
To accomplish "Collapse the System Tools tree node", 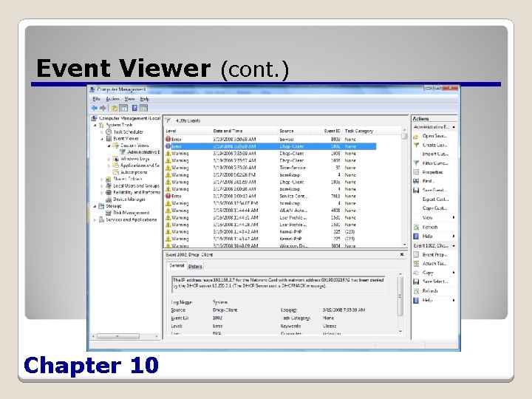I will (95, 125).
